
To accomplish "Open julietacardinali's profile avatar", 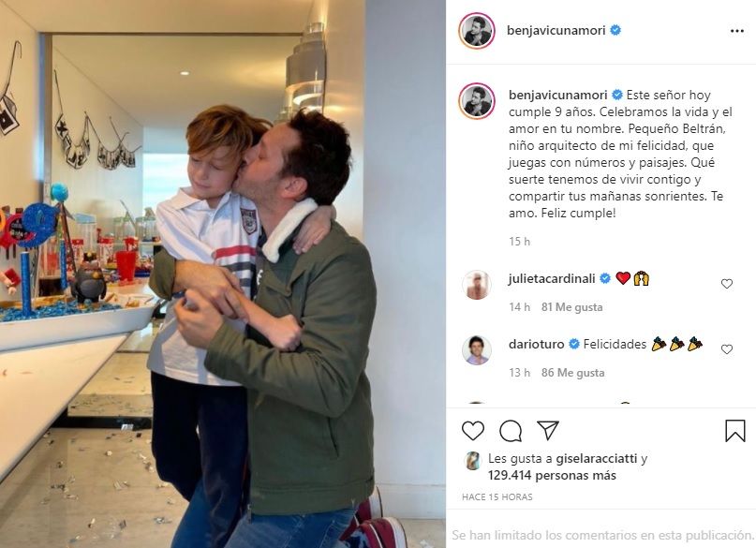I will 476,285.
